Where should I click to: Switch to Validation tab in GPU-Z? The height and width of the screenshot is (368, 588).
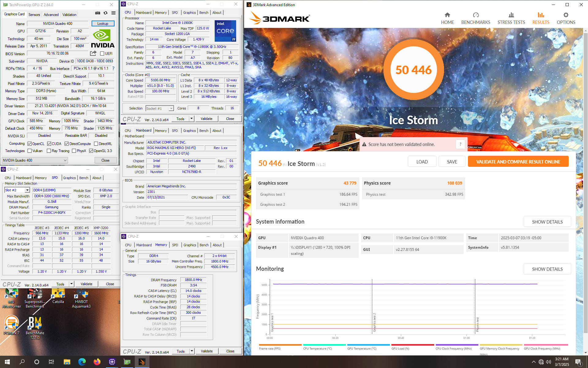(x=70, y=14)
